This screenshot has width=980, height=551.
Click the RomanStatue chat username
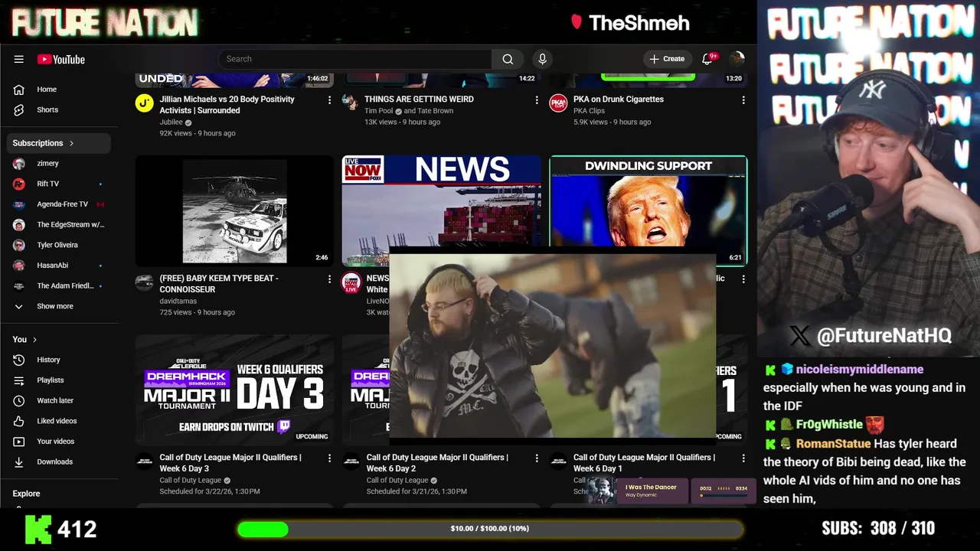click(833, 444)
